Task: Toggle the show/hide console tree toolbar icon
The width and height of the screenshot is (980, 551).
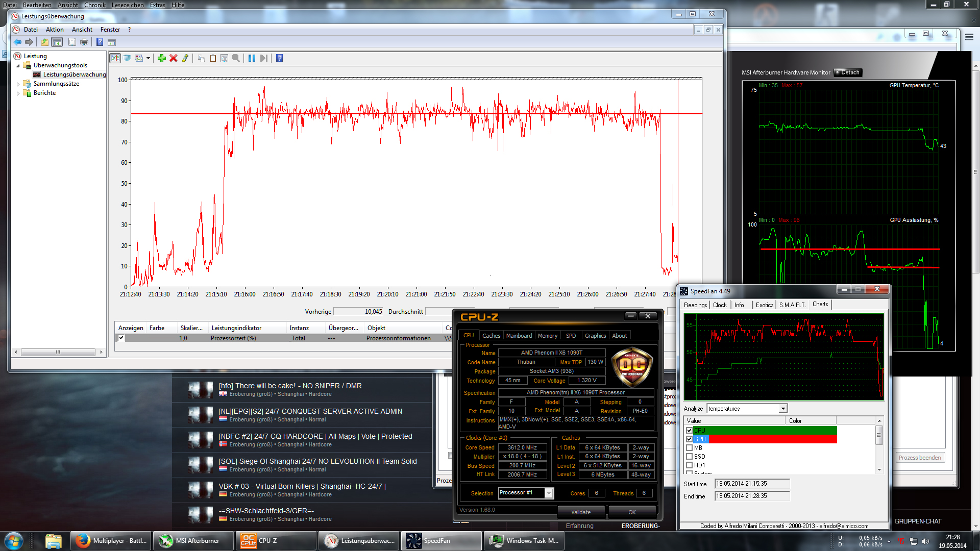Action: click(57, 42)
